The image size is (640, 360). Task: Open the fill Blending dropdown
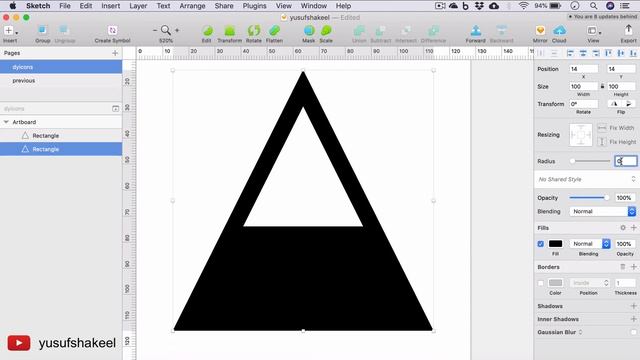[590, 244]
